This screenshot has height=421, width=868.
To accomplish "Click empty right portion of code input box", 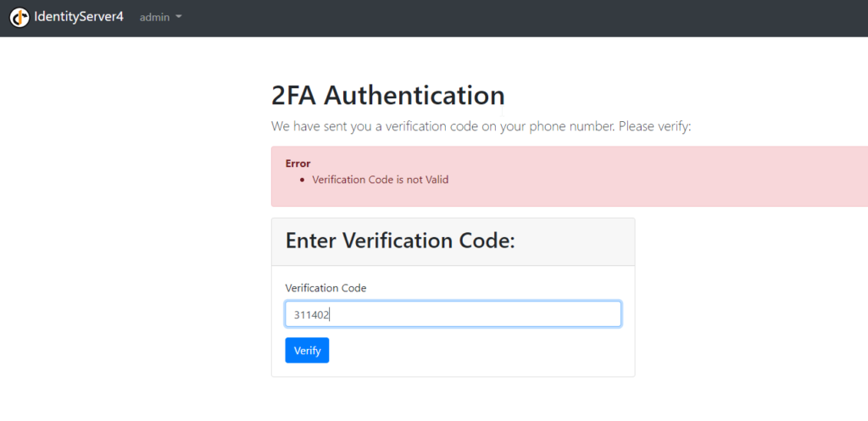I will coord(498,314).
